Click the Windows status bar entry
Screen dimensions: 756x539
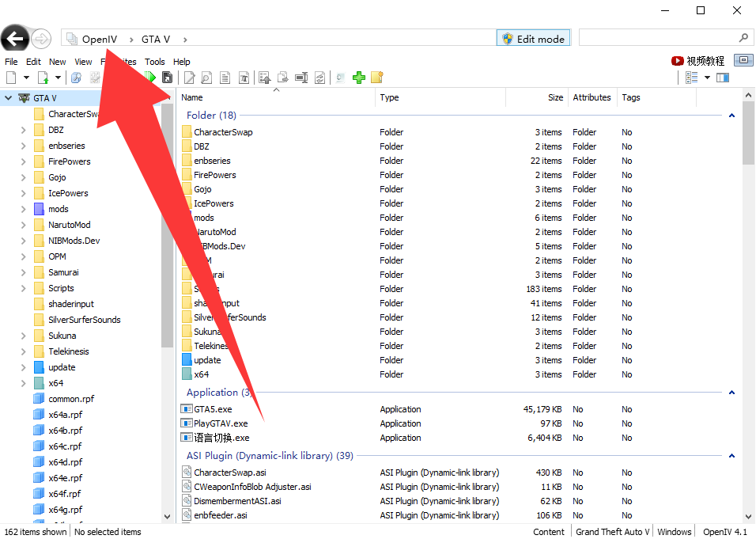674,531
